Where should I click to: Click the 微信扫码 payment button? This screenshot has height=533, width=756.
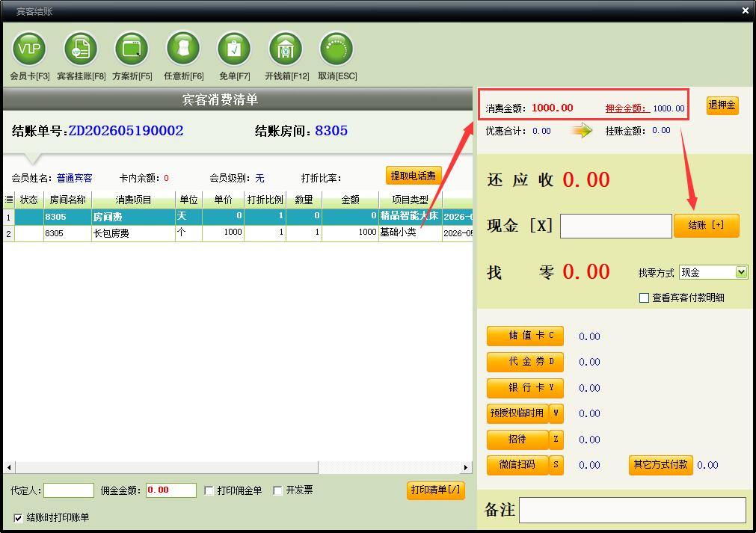[x=517, y=465]
